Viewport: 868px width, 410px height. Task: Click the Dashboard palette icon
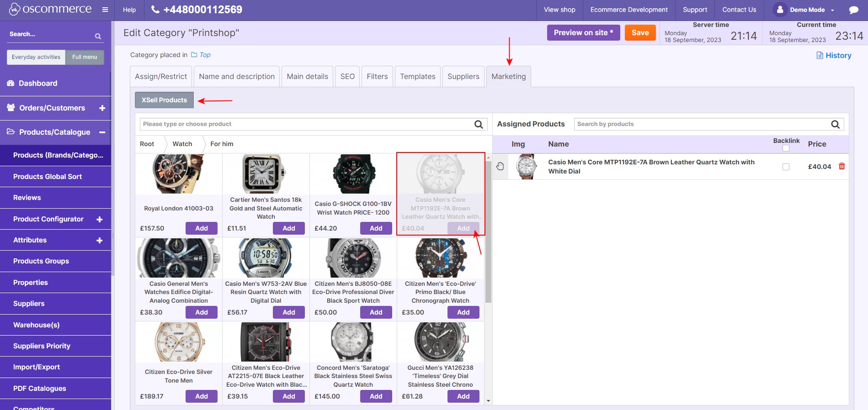(x=11, y=83)
